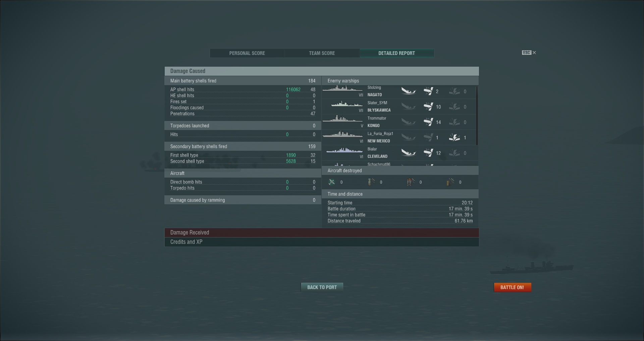Open the Team Score tab
Image resolution: width=644 pixels, height=341 pixels.
click(x=322, y=53)
